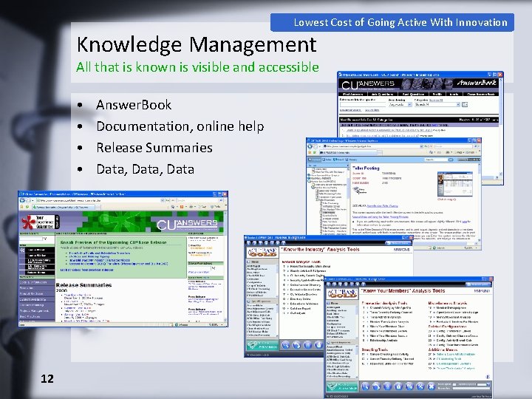
Task: Select Close AnswerBook tab
Action: coord(481,95)
